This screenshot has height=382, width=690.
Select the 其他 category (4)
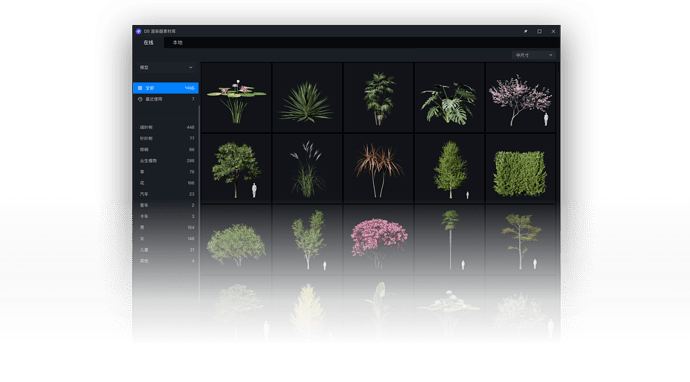tap(166, 261)
